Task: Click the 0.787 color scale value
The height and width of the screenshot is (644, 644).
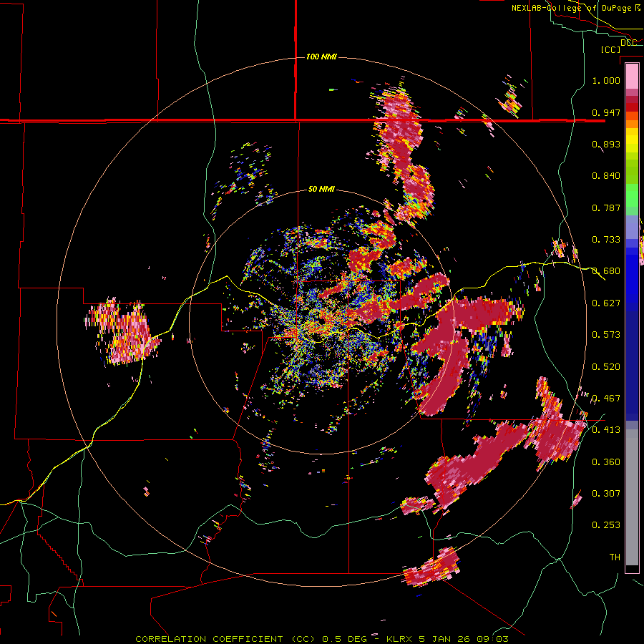Action: coord(606,208)
